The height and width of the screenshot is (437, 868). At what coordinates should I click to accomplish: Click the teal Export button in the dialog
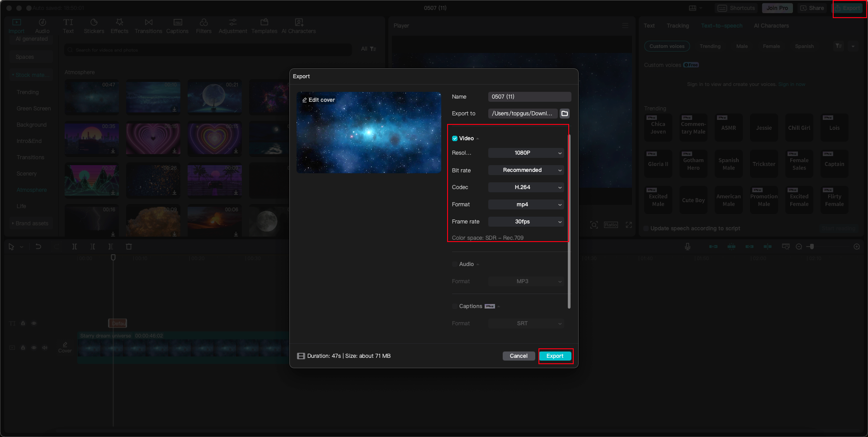pos(555,356)
